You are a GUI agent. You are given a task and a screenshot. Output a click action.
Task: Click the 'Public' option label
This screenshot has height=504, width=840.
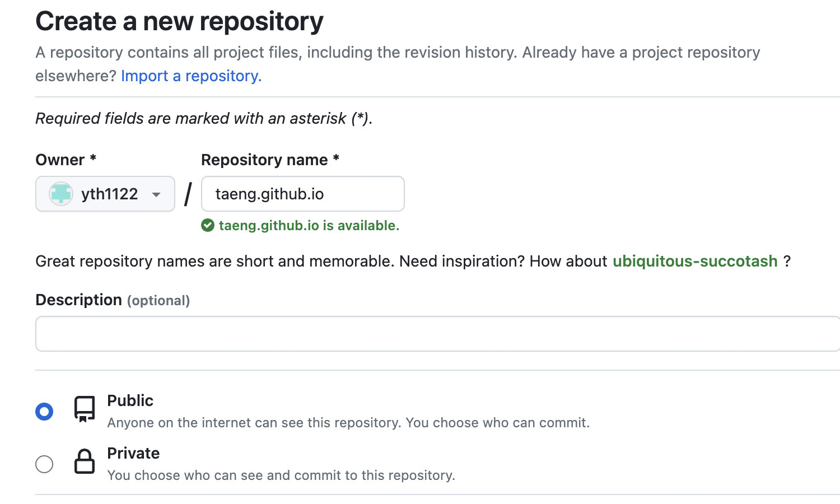tap(130, 400)
